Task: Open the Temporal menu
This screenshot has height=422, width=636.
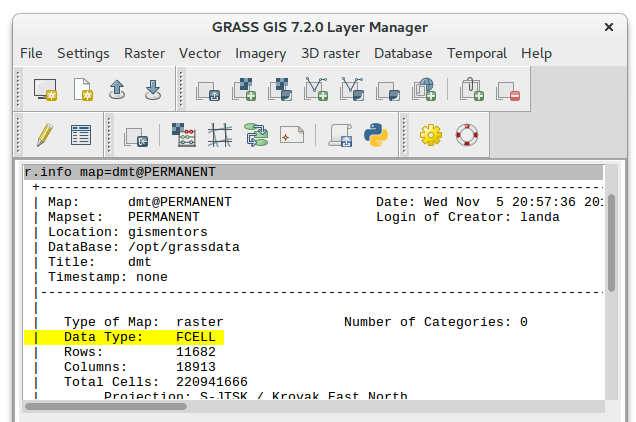Action: [477, 54]
